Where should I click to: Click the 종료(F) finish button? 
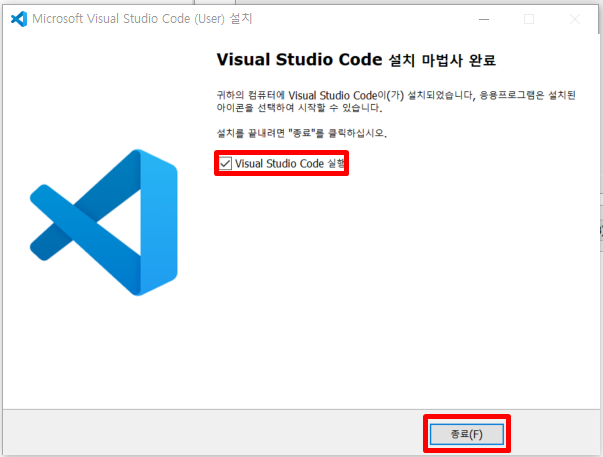coord(466,434)
